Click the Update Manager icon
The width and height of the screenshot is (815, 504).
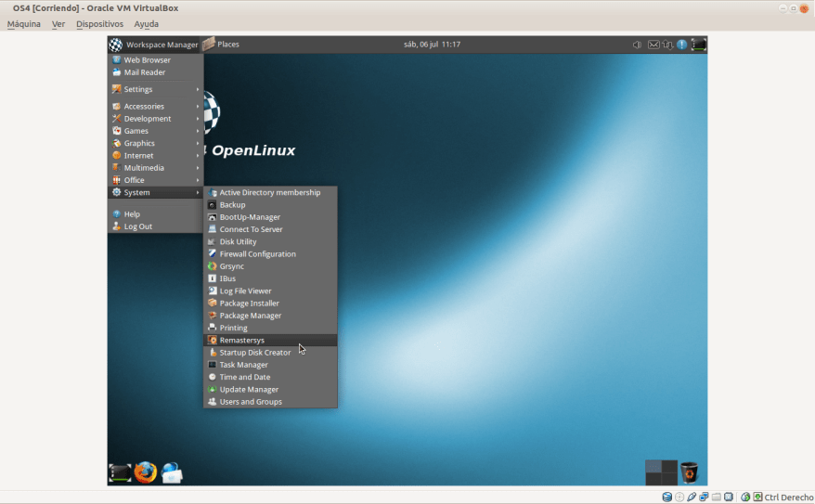pos(212,389)
